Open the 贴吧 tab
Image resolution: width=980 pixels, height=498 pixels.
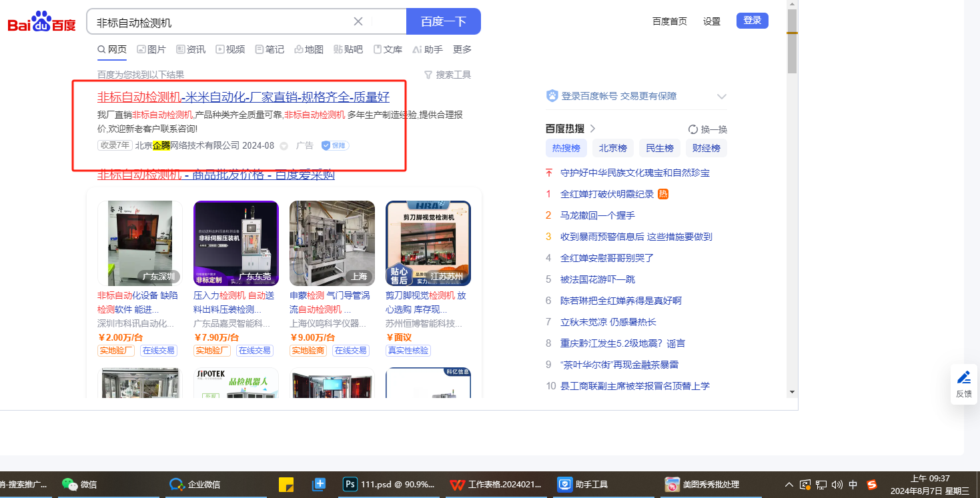point(348,49)
